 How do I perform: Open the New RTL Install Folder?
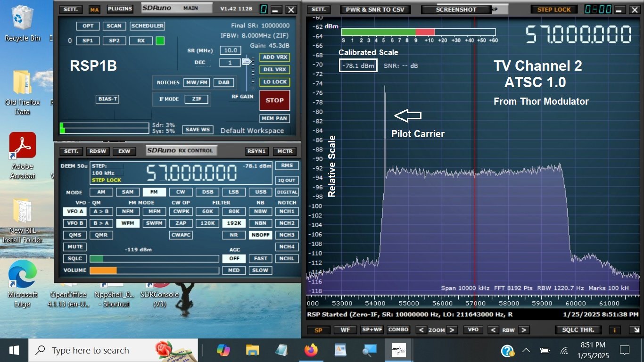(x=22, y=221)
